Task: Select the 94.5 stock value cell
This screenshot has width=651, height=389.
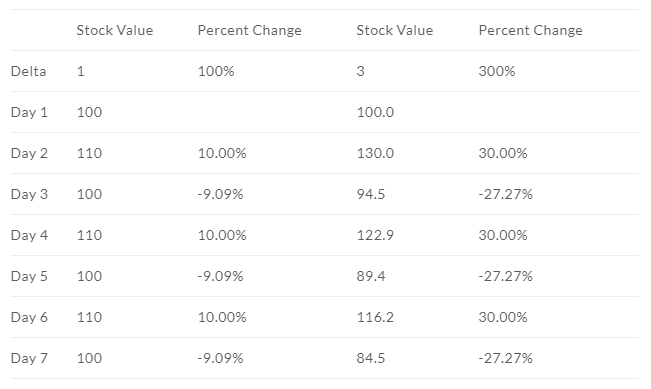Action: [x=371, y=194]
